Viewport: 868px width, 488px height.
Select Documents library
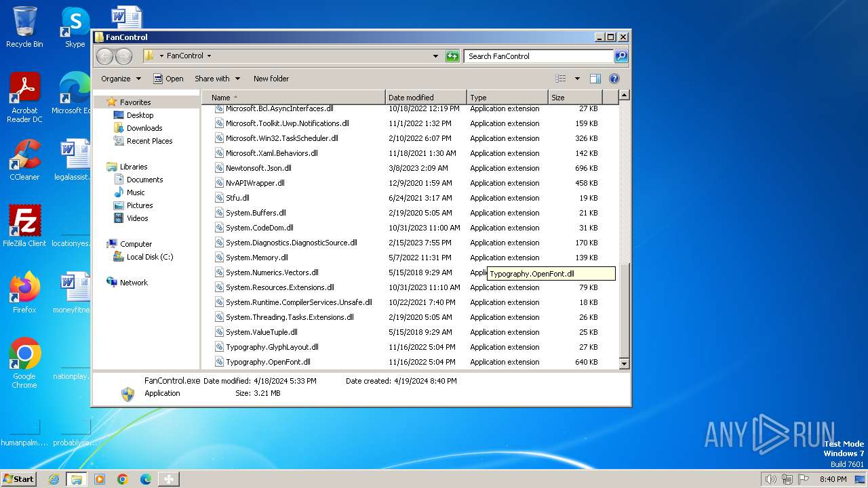pyautogui.click(x=144, y=180)
